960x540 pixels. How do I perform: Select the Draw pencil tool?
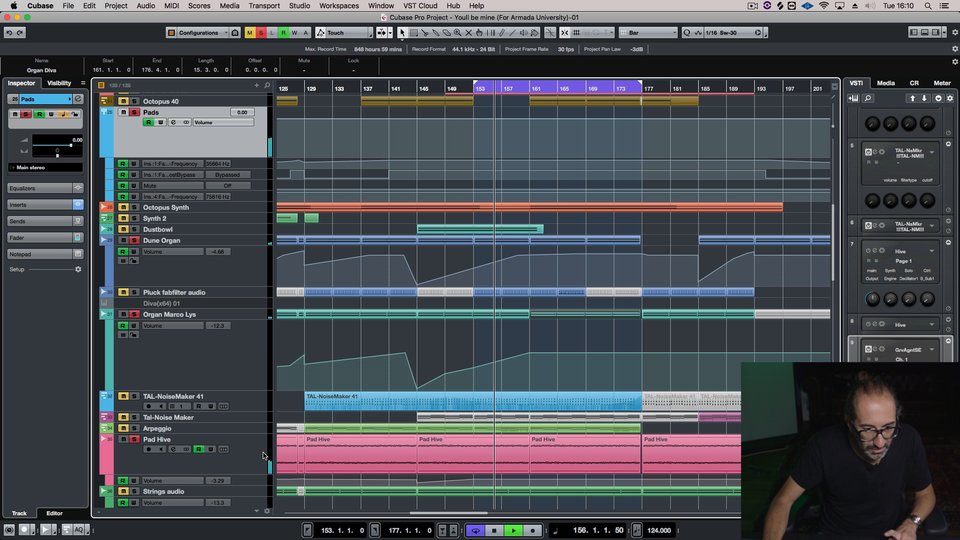[x=501, y=32]
